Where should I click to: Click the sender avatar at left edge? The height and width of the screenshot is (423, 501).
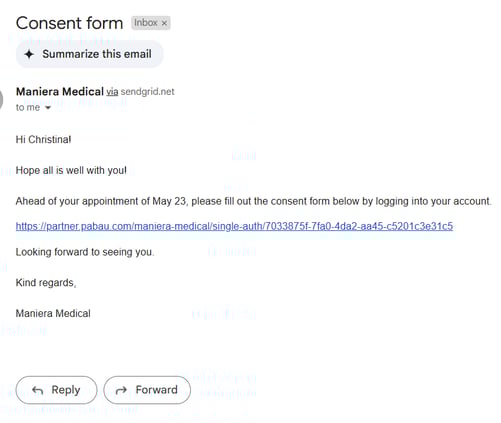pos(1,99)
